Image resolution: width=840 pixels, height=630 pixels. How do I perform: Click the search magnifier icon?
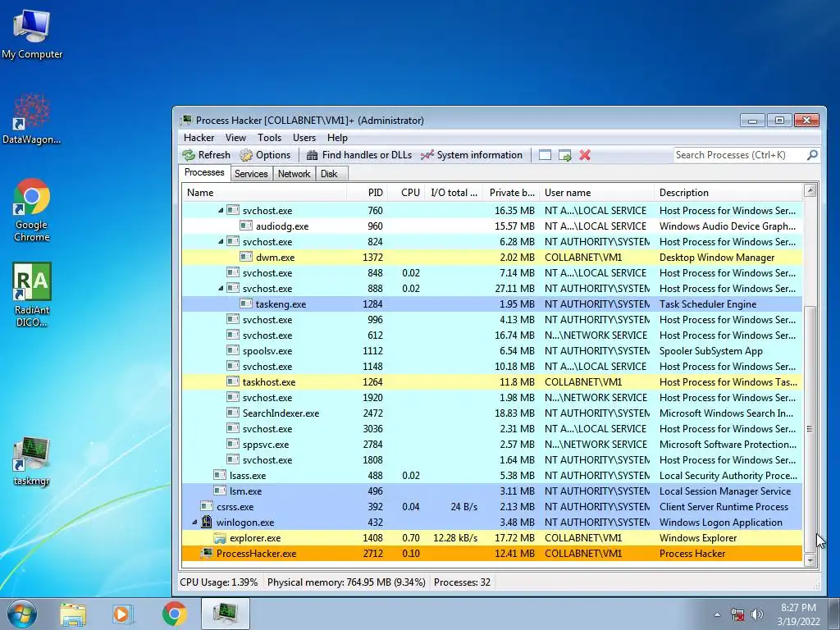click(x=812, y=155)
